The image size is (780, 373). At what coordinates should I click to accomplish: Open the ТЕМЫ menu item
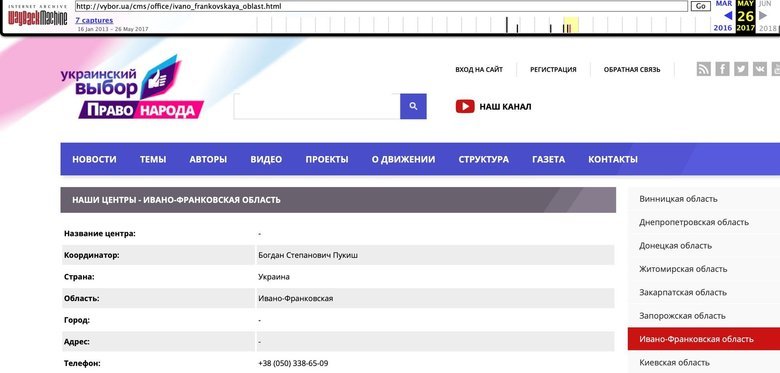tap(153, 159)
